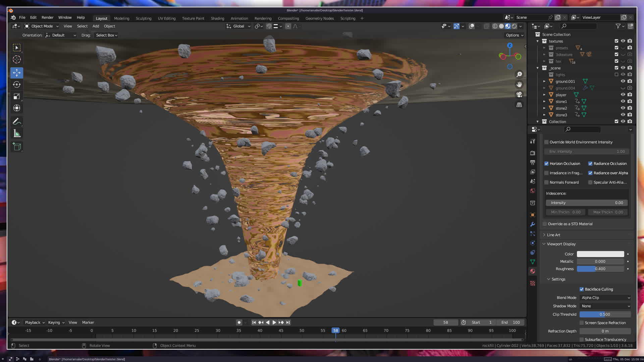The image size is (644, 362).
Task: Open Object Mode dropdown
Action: 42,26
